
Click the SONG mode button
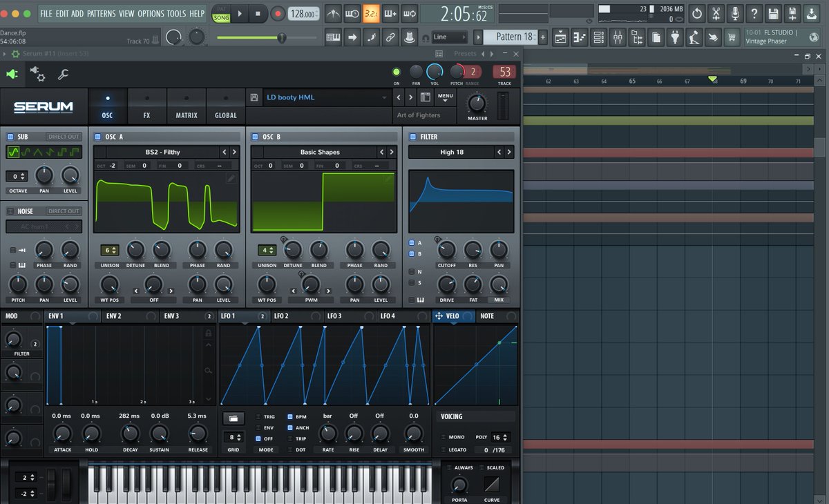tap(221, 17)
